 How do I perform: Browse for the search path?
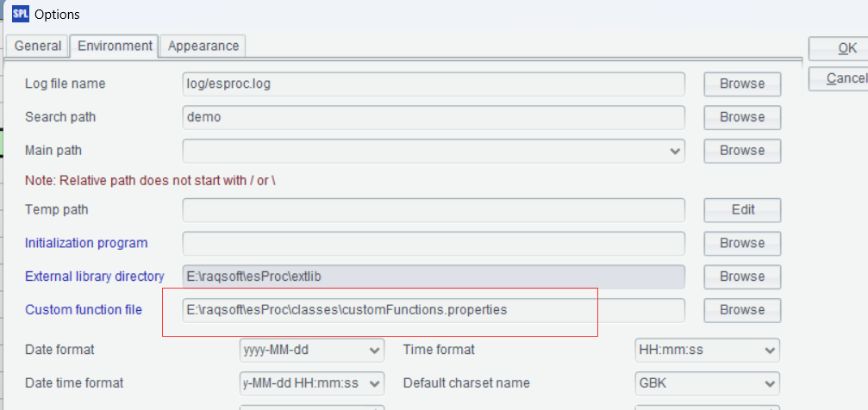742,117
